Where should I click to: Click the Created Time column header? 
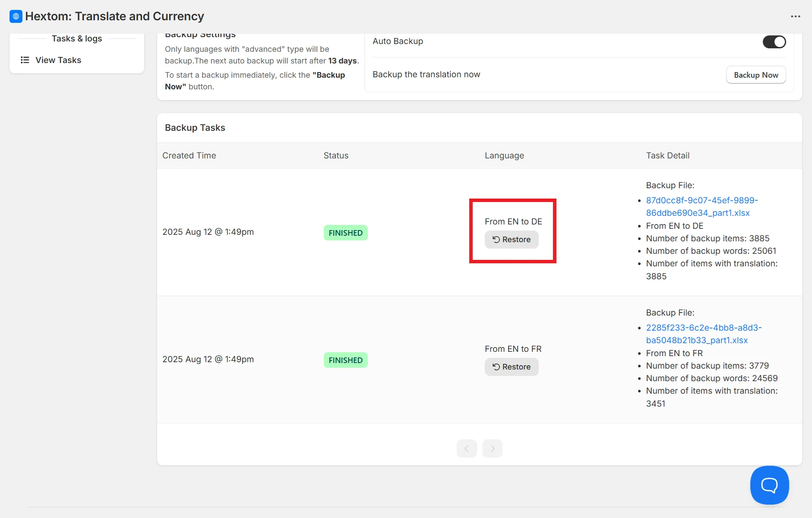[x=189, y=155]
